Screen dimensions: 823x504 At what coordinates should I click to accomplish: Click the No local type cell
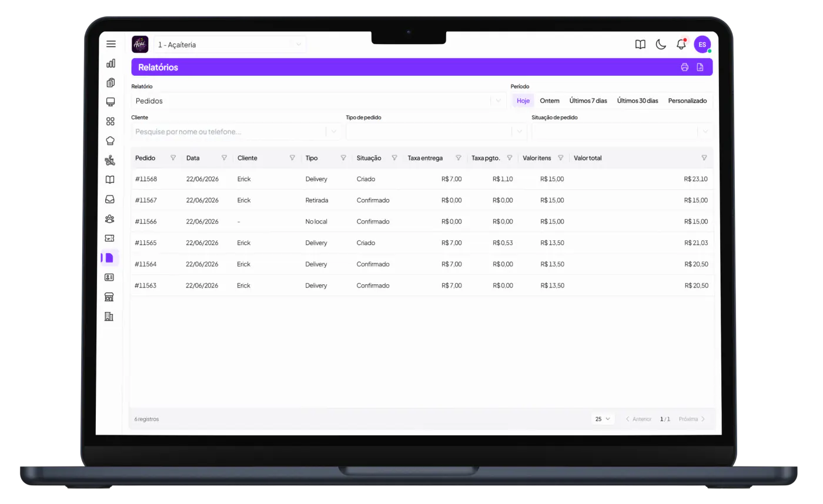coord(316,221)
